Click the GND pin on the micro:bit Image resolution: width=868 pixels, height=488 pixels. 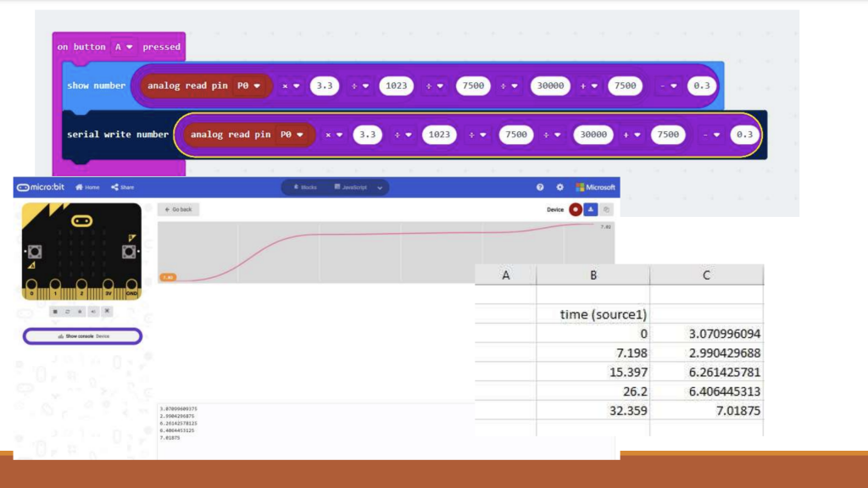pyautogui.click(x=131, y=288)
